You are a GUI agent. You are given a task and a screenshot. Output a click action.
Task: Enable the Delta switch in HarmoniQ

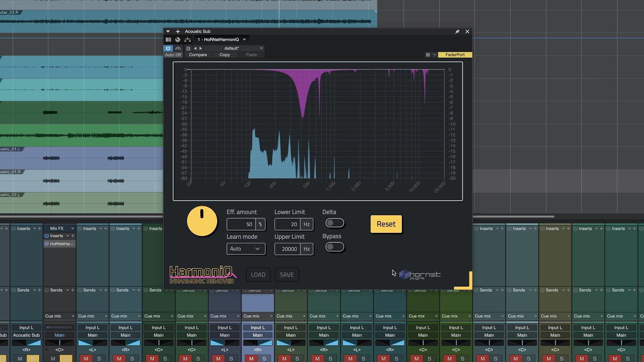point(335,223)
